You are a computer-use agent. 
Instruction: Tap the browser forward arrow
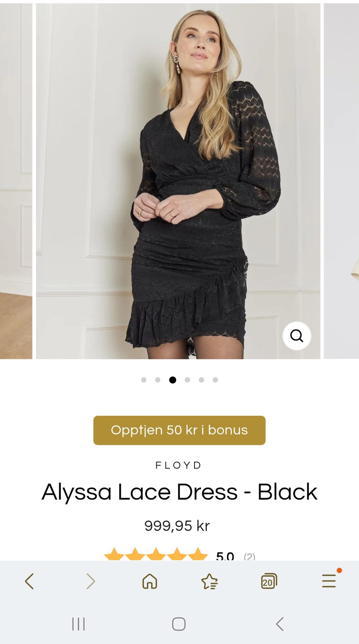[x=90, y=581]
